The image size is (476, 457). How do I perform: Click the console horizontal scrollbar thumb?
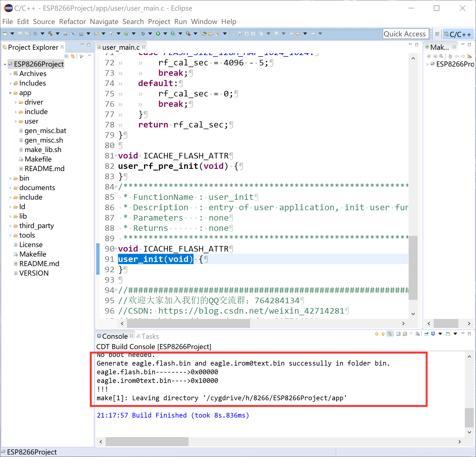(x=147, y=442)
